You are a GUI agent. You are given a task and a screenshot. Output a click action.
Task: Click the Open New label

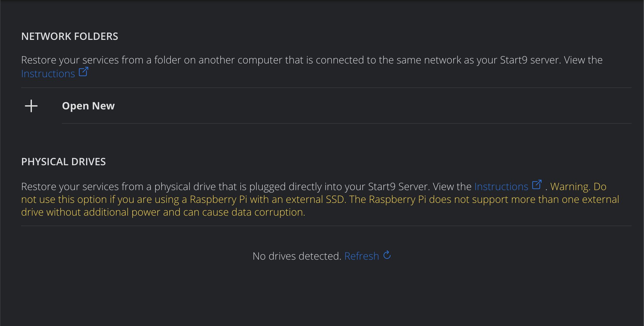88,106
